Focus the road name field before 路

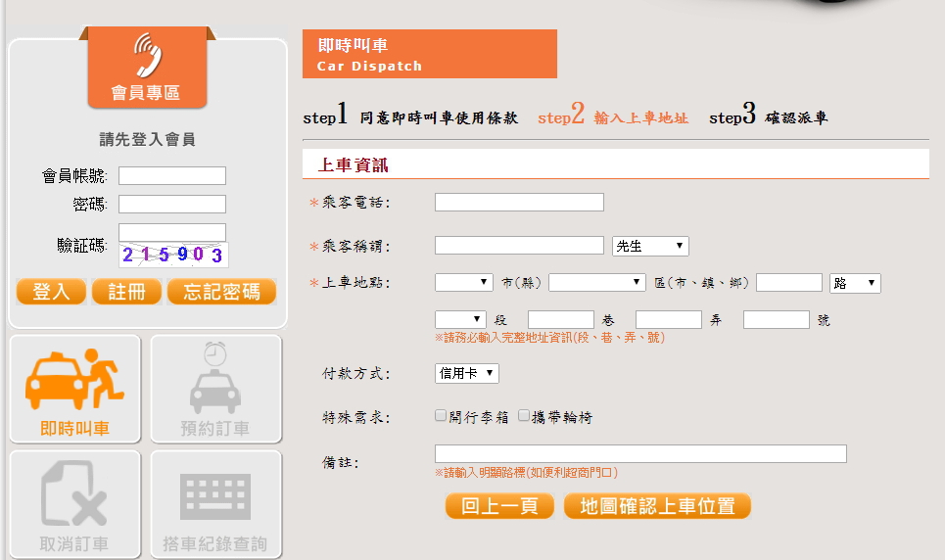point(789,283)
